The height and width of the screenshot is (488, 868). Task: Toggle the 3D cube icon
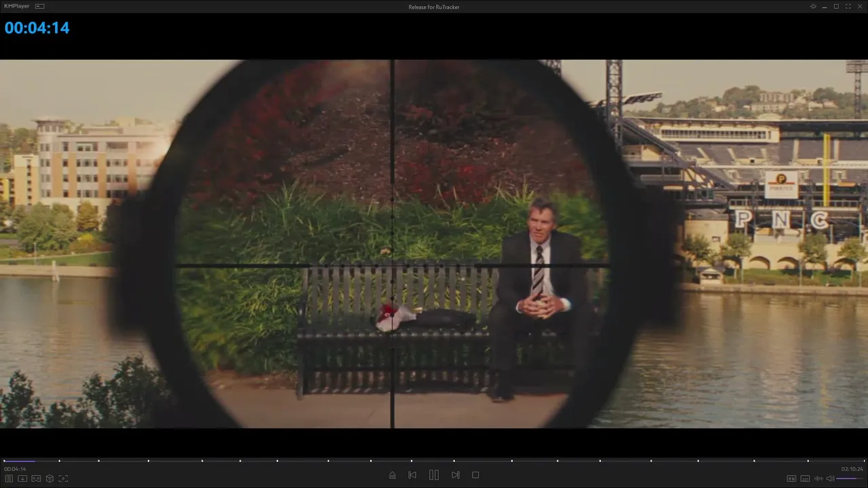50,479
